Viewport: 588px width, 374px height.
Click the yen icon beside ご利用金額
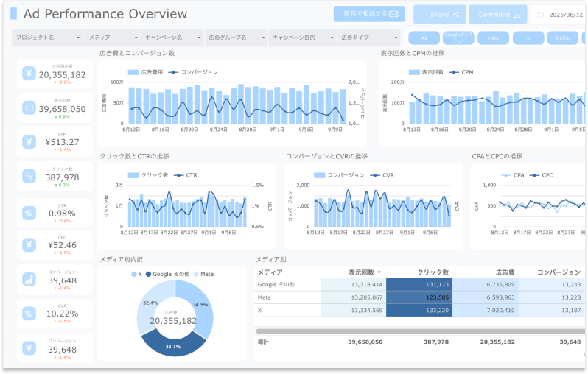click(29, 73)
